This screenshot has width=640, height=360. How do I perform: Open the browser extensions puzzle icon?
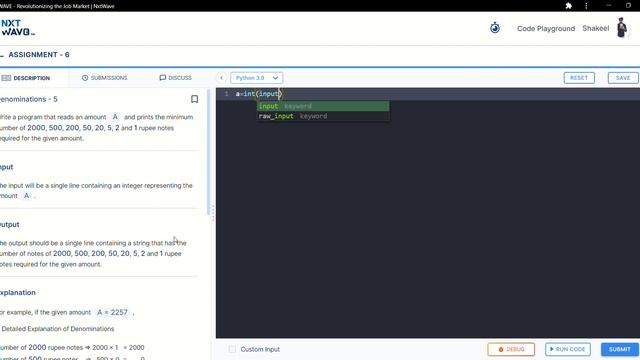(x=568, y=6)
